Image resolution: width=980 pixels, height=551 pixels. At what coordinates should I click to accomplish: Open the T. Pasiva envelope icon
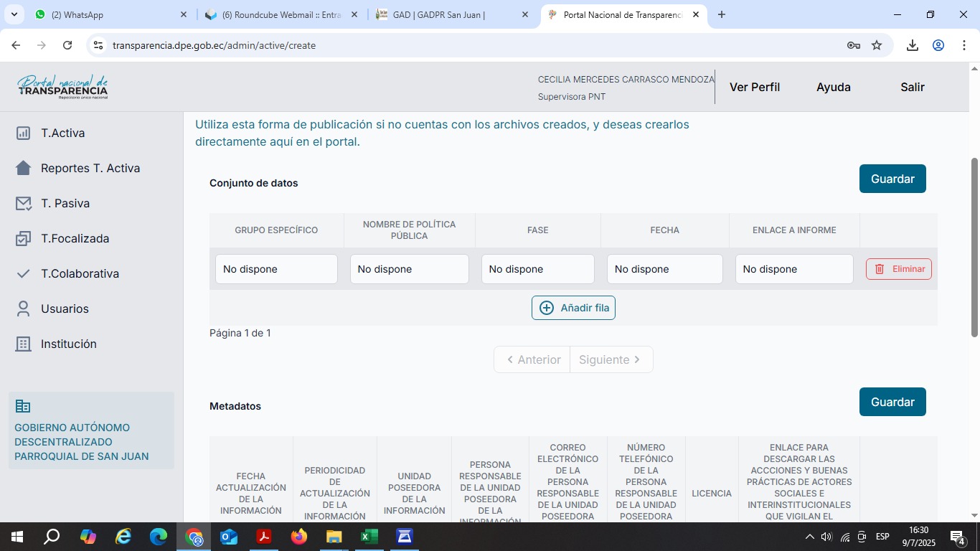point(24,204)
